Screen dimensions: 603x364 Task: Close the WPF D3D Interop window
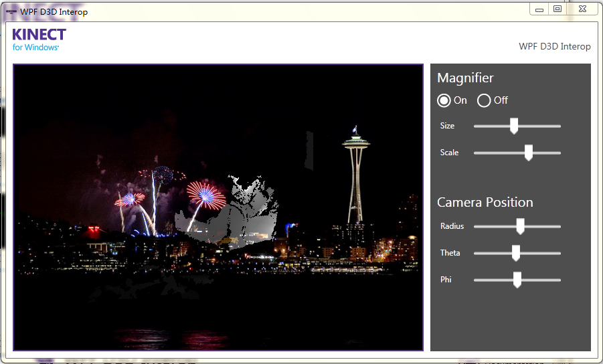point(583,9)
